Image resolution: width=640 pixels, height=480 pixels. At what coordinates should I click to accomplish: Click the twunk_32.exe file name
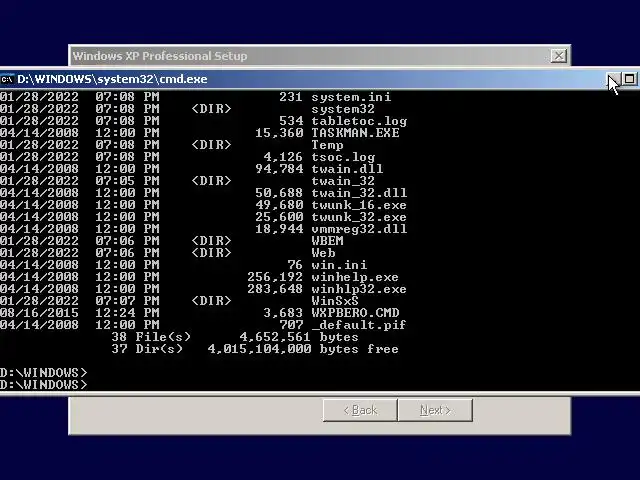(x=359, y=217)
